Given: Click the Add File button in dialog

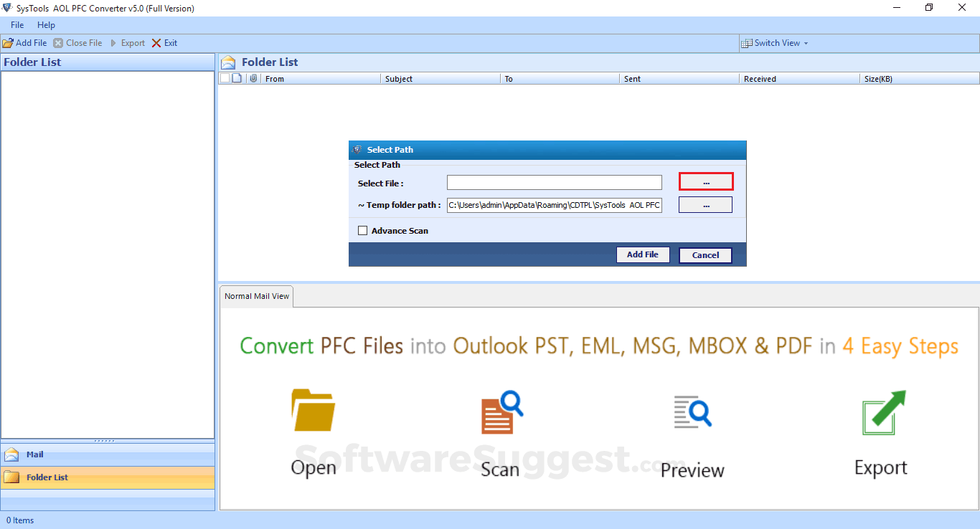Looking at the screenshot, I should pyautogui.click(x=643, y=254).
